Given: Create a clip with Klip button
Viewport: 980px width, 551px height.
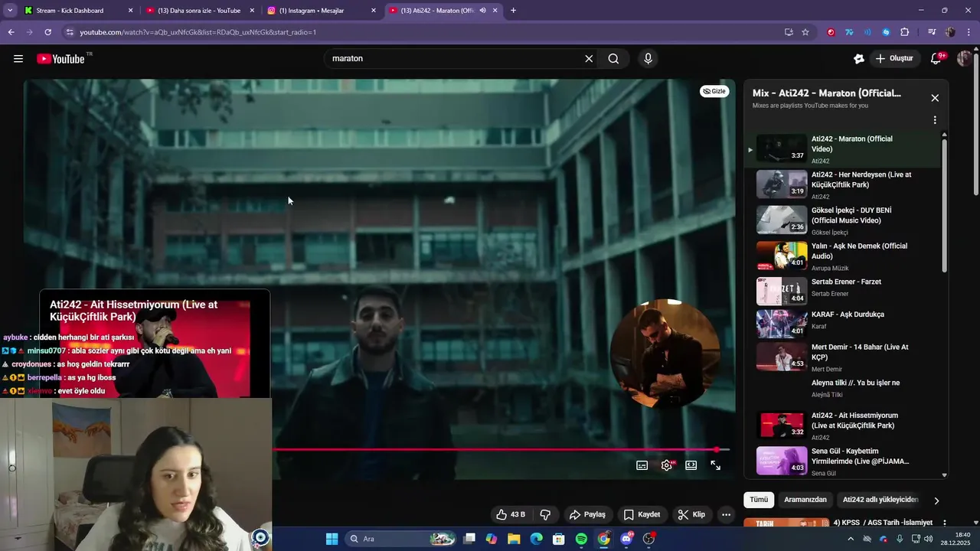Looking at the screenshot, I should [691, 514].
